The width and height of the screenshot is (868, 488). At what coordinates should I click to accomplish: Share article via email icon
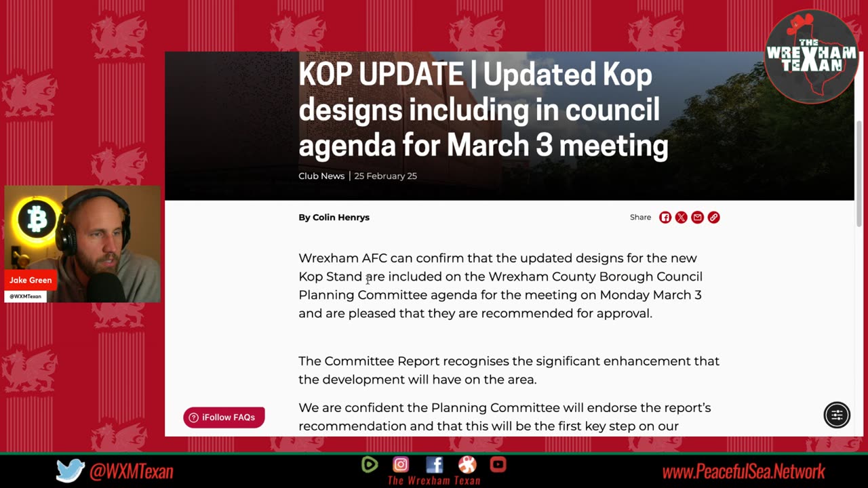(x=697, y=218)
